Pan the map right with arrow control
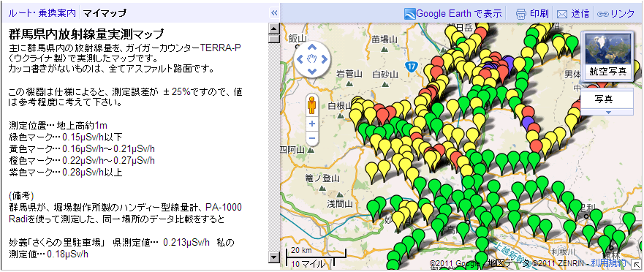The width and height of the screenshot is (644, 272). [324, 58]
